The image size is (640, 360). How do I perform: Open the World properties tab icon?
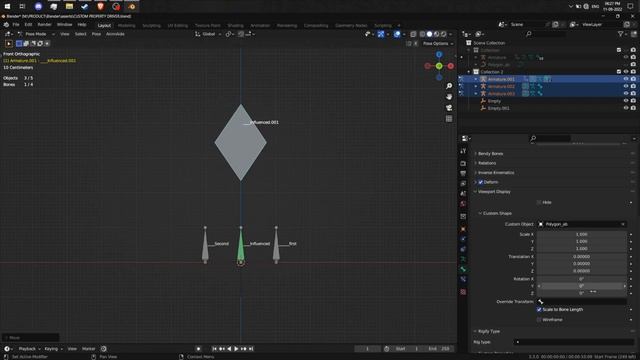coord(463,204)
